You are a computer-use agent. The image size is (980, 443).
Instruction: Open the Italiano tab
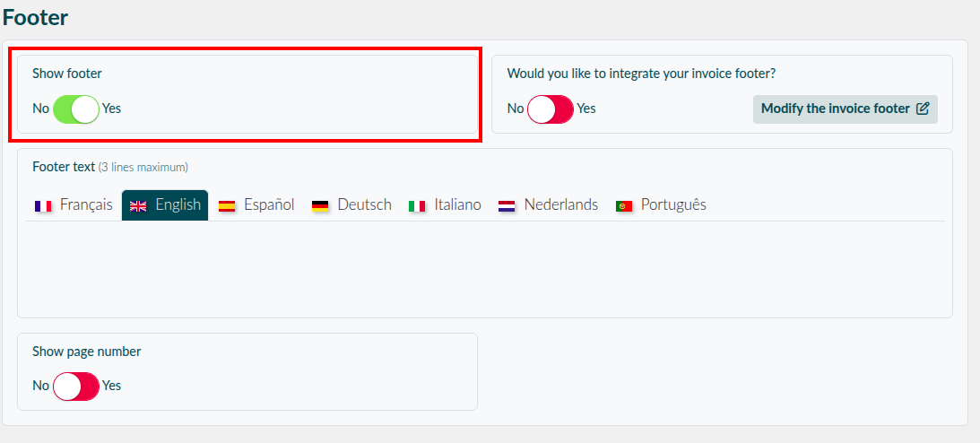[x=445, y=205]
